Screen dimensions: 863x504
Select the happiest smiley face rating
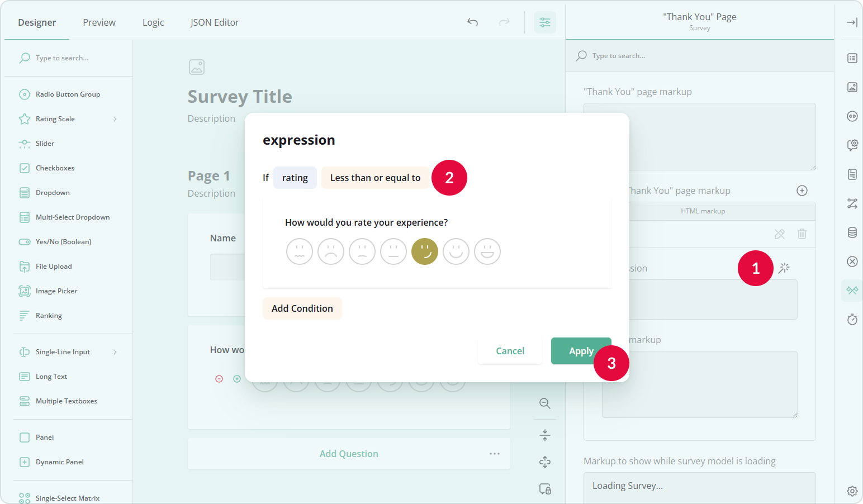487,251
